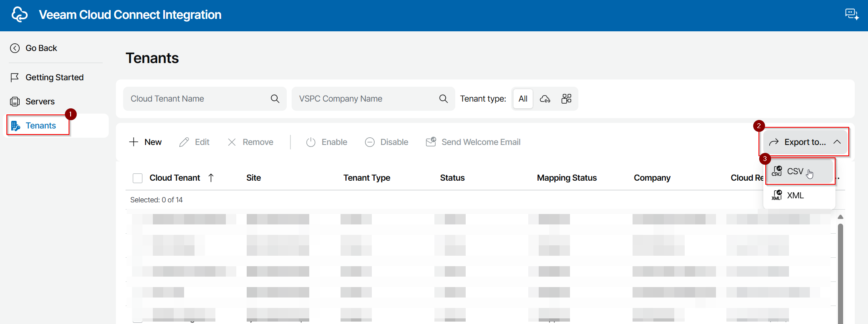Click the Disable minus-circle icon
Viewport: 868px width, 324px height.
pyautogui.click(x=370, y=142)
